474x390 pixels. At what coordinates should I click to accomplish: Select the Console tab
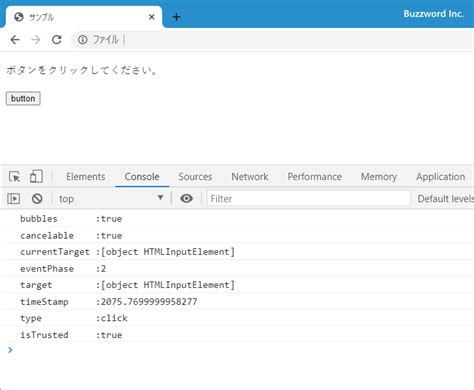tap(142, 177)
